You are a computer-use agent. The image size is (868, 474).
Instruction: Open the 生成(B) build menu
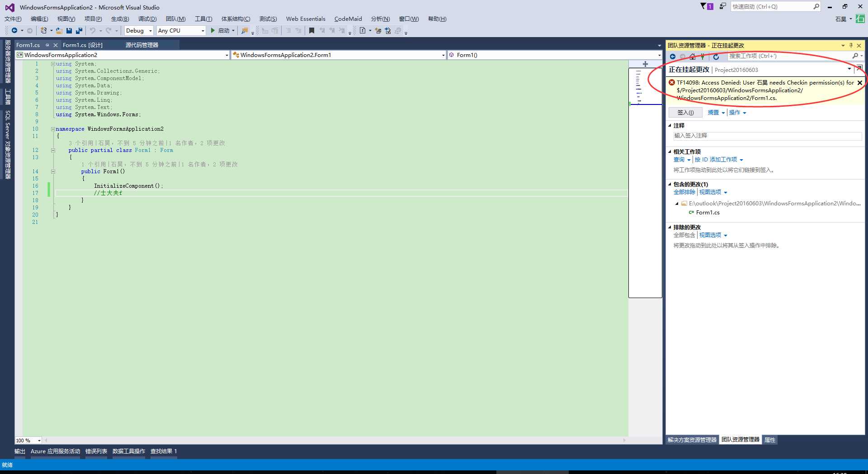tap(120, 19)
